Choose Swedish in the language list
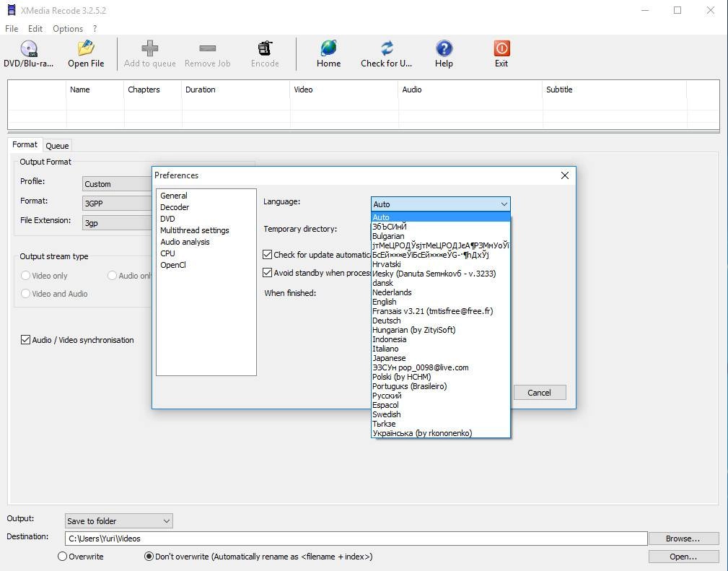Screen dimensions: 728x571 441,414
